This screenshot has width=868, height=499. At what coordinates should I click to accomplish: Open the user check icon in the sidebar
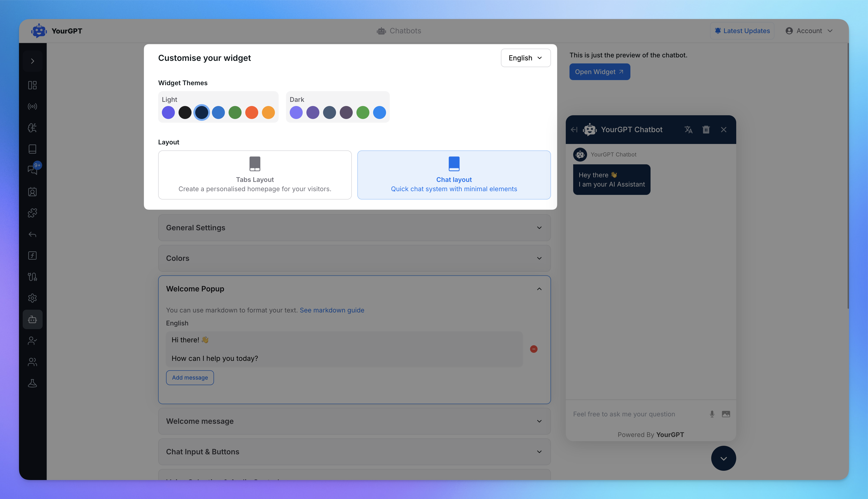click(x=33, y=341)
